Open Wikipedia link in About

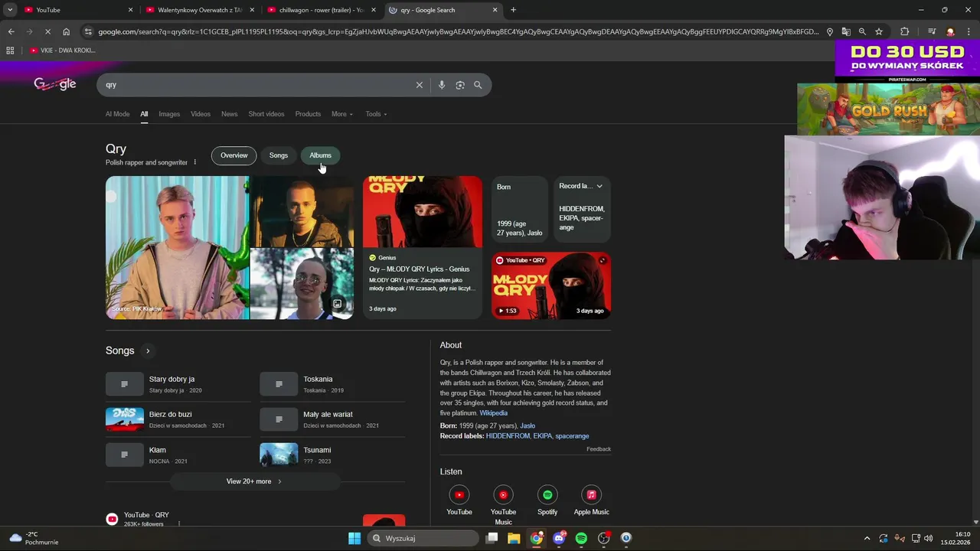point(493,413)
